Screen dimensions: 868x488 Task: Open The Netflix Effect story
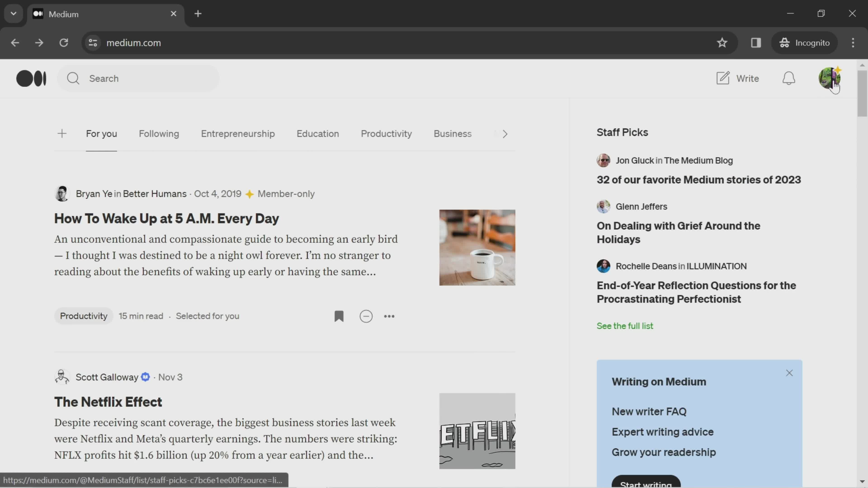(108, 402)
